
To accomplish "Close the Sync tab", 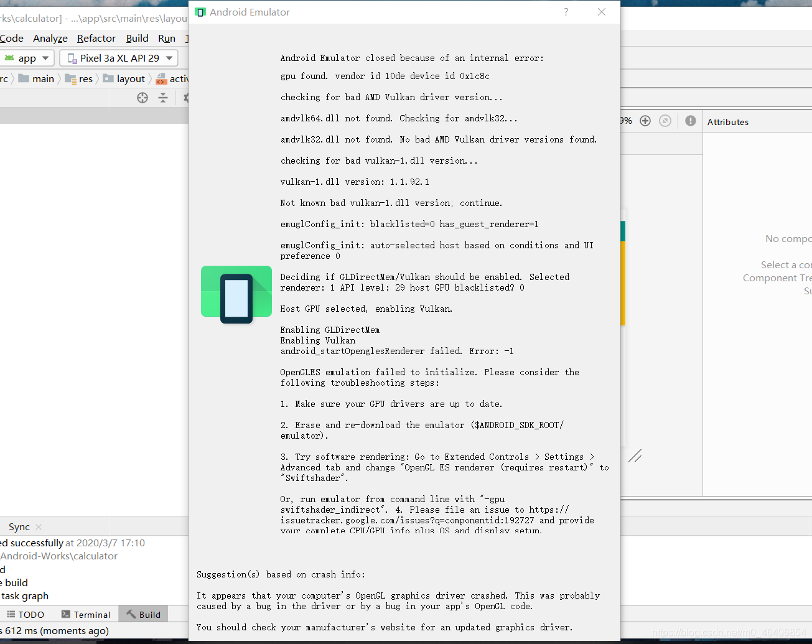I will point(39,527).
